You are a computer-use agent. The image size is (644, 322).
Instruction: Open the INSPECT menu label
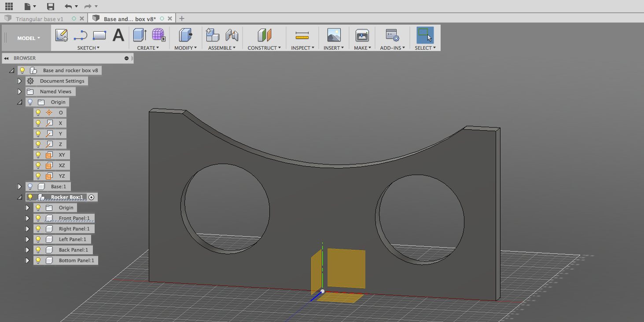[x=303, y=48]
